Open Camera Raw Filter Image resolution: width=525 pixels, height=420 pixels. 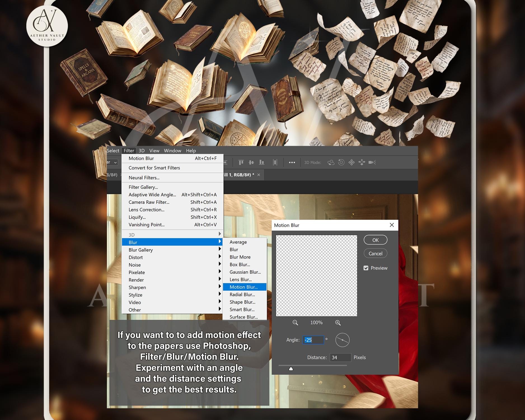172,202
